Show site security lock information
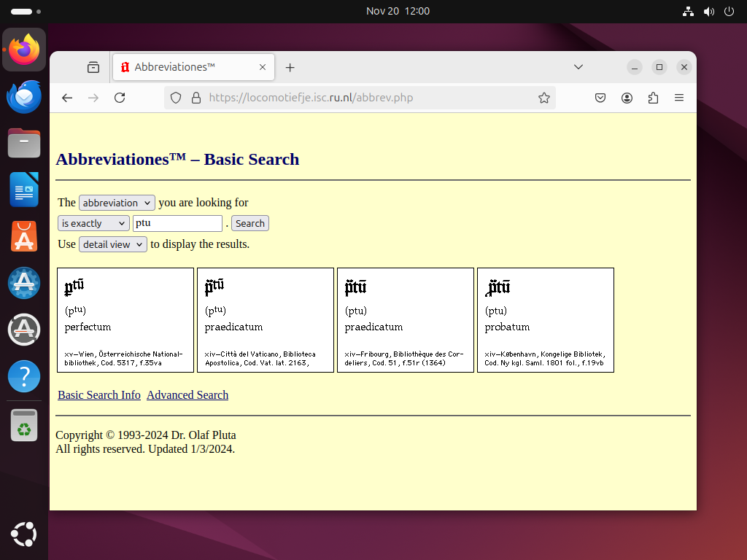The height and width of the screenshot is (560, 747). pyautogui.click(x=195, y=98)
